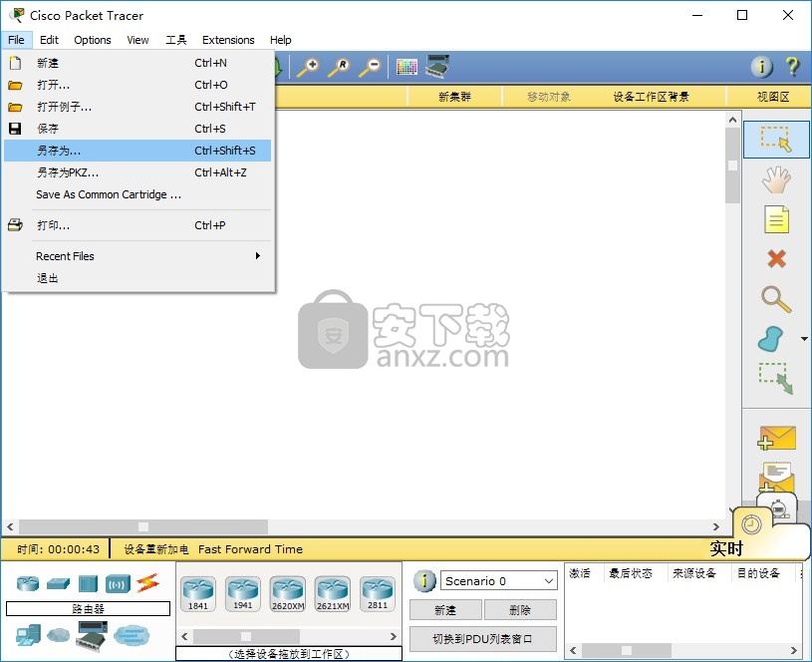Select the Draw Polygon shape tool
812x662 pixels.
(x=771, y=339)
